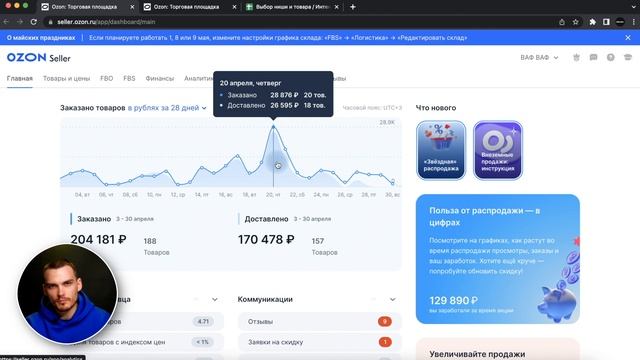This screenshot has height=360, width=640.
Task: Click the 'Что нового' heading
Action: click(x=436, y=108)
